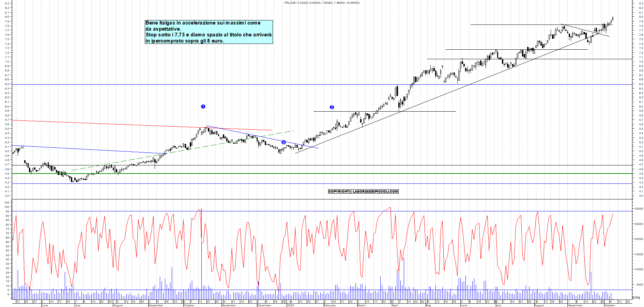Click the ITALGAS title at chart top

(322, 3)
